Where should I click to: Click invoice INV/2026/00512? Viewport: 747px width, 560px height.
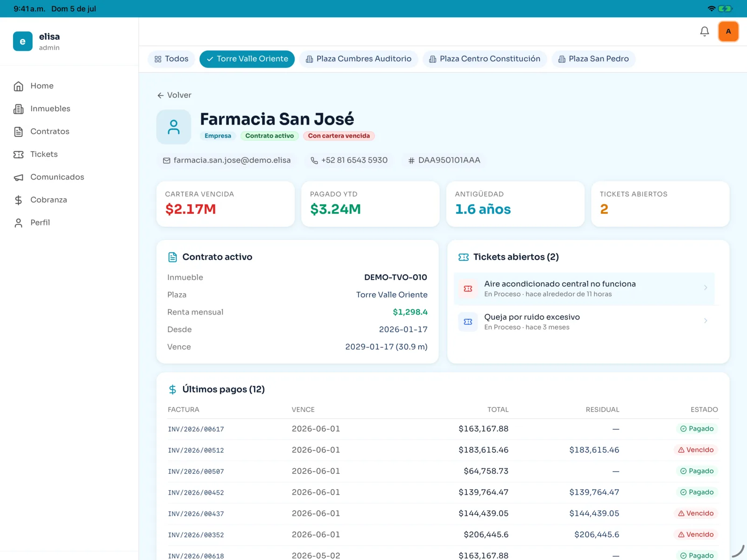[196, 450]
